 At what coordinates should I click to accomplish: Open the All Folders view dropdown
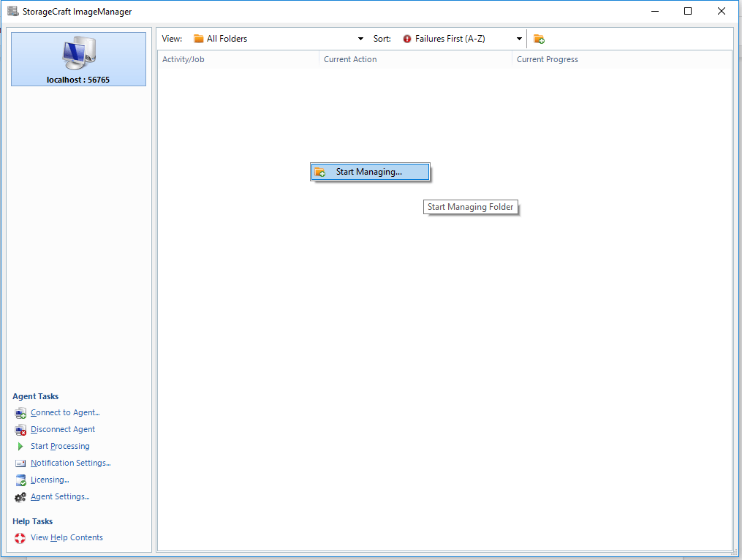360,38
